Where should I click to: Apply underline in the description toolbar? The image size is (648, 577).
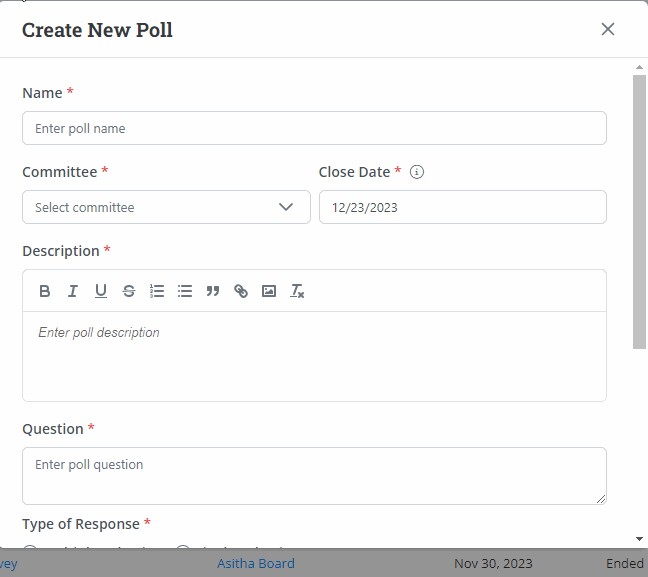[101, 291]
